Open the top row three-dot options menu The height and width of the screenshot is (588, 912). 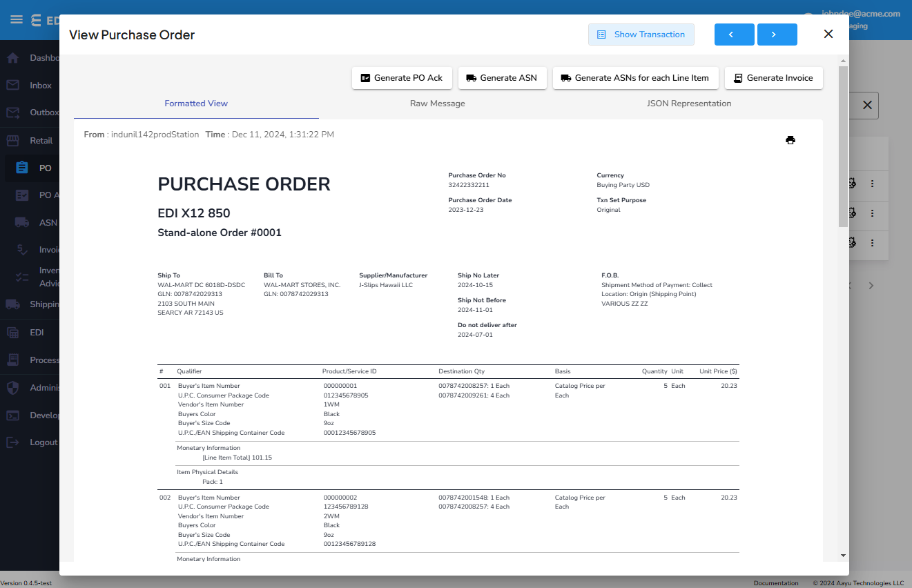871,184
